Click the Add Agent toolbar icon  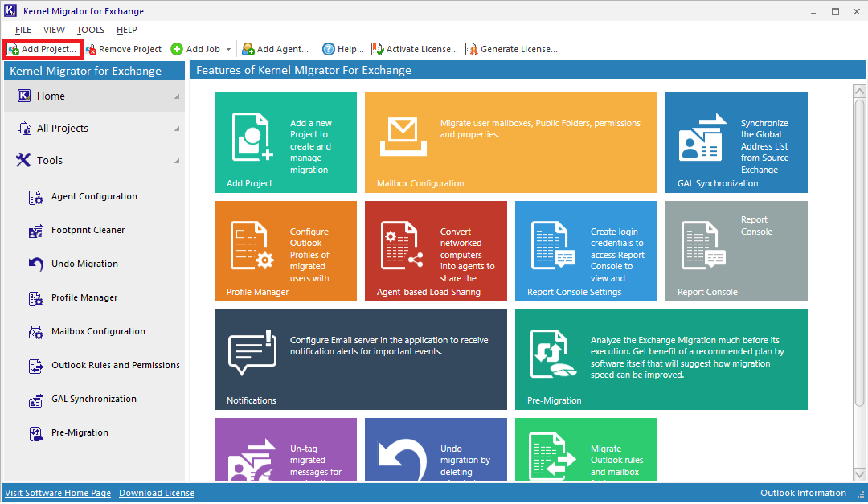pos(248,49)
